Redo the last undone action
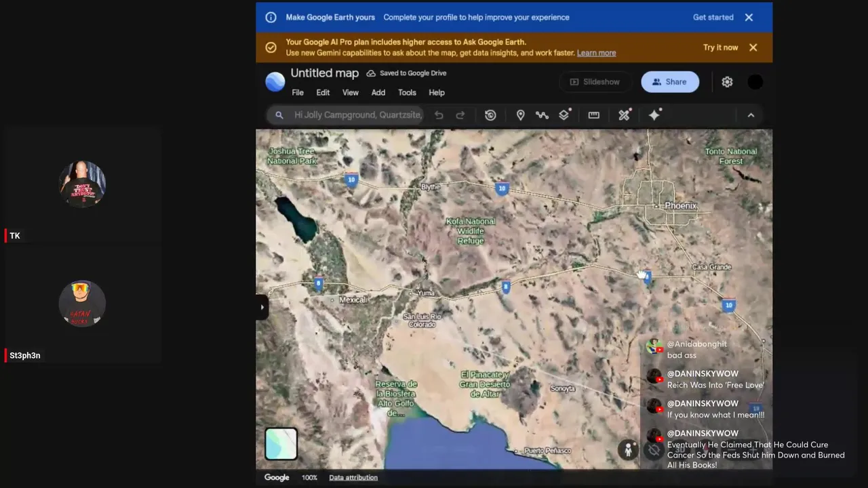Screen dimensions: 868x488 pos(460,115)
